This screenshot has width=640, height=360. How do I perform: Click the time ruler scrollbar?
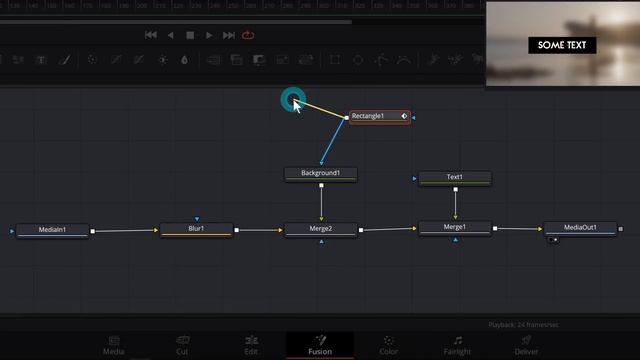176,22
